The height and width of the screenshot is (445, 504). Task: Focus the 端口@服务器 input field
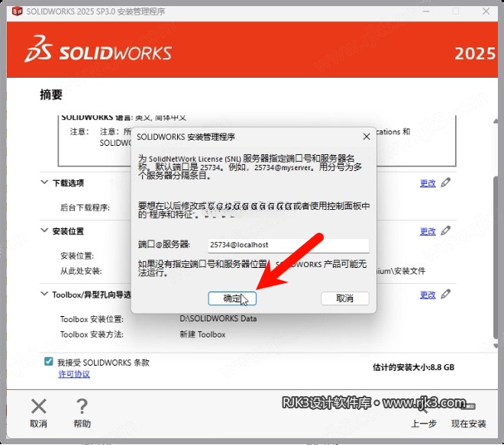(x=289, y=245)
